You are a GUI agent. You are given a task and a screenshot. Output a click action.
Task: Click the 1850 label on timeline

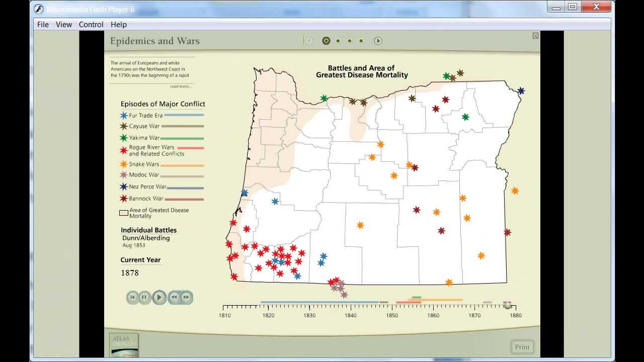coord(392,315)
